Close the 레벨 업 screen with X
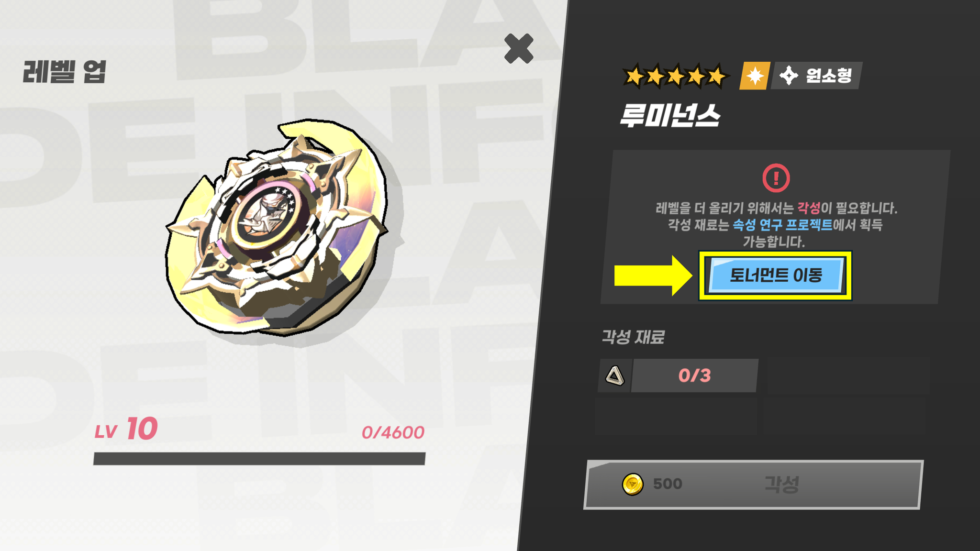The height and width of the screenshot is (551, 980). (x=519, y=48)
